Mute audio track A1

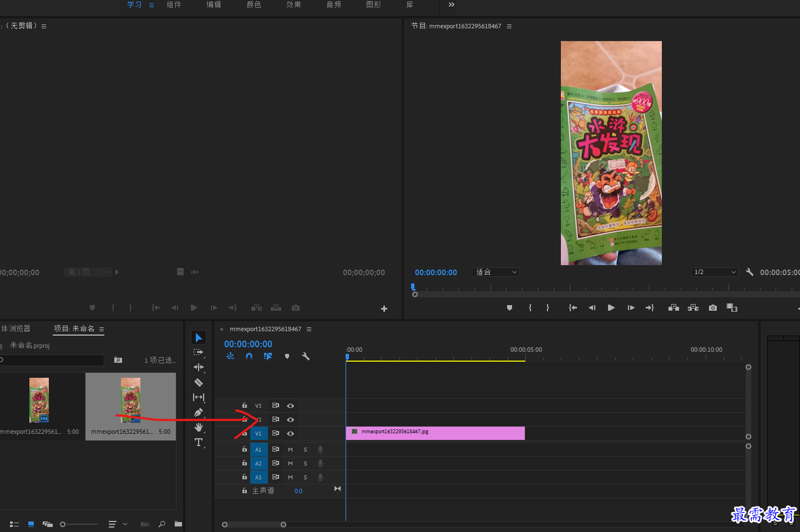click(x=290, y=450)
